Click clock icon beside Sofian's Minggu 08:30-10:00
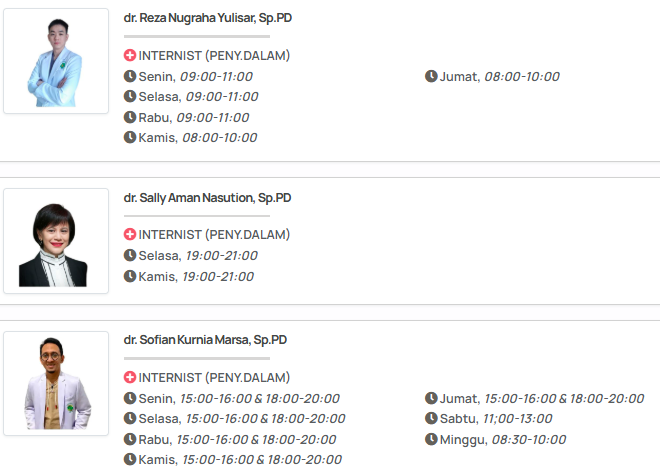The image size is (660, 476). pyautogui.click(x=431, y=439)
